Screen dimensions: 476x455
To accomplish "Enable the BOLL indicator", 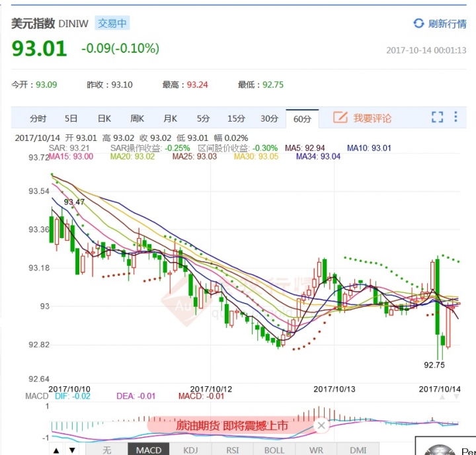I will tap(274, 450).
